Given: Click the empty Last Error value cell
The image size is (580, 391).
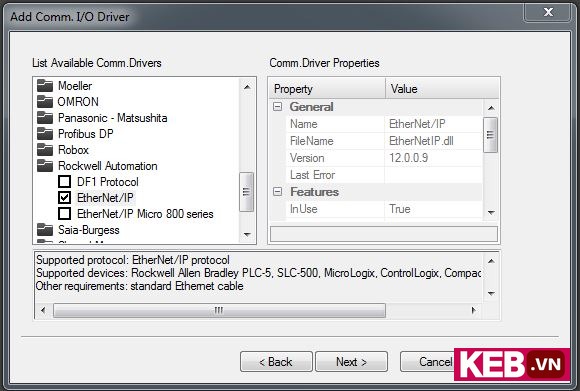Looking at the screenshot, I should tap(434, 175).
